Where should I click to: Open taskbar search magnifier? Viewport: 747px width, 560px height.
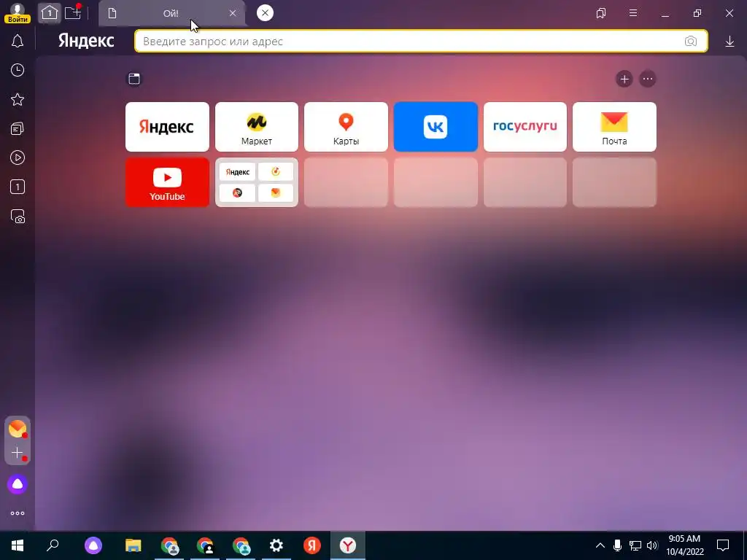point(53,545)
